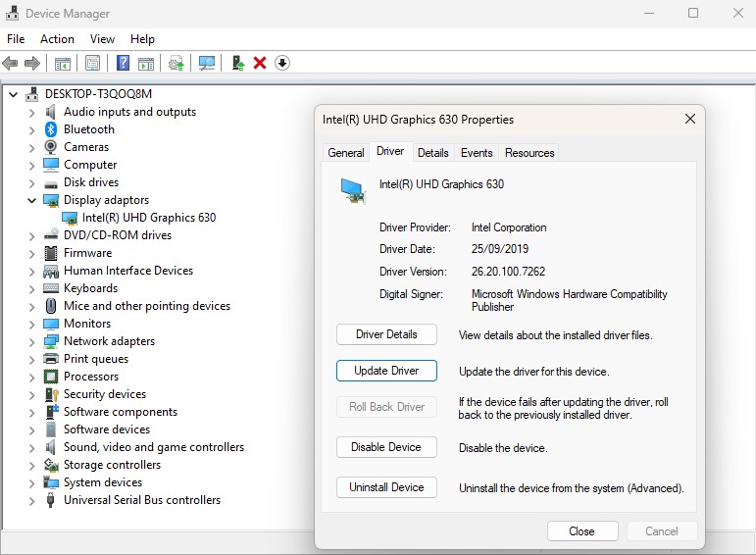Viewport: 756px width, 555px height.
Task: Click the Intel Corporation provider text
Action: click(509, 227)
